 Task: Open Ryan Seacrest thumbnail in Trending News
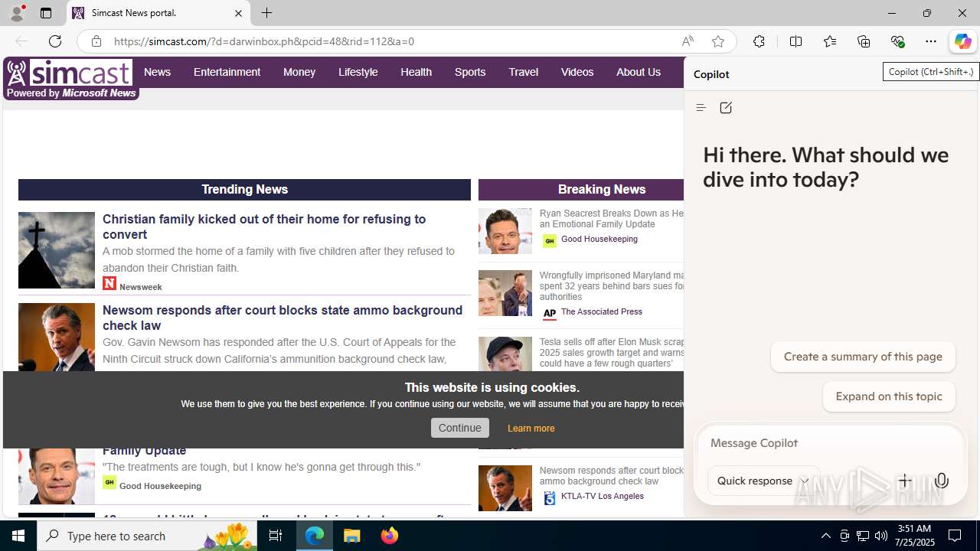pos(57,476)
